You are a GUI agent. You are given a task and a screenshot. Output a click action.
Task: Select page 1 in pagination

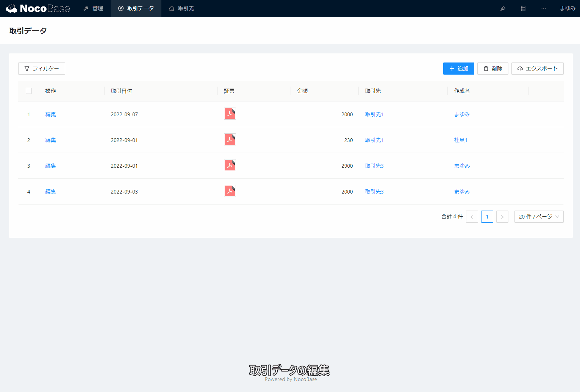click(487, 217)
